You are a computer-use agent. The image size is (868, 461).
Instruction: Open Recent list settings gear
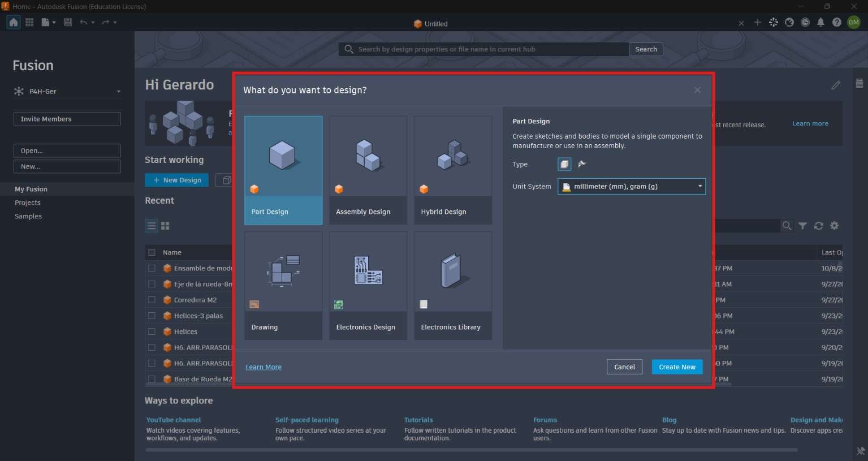coord(834,226)
